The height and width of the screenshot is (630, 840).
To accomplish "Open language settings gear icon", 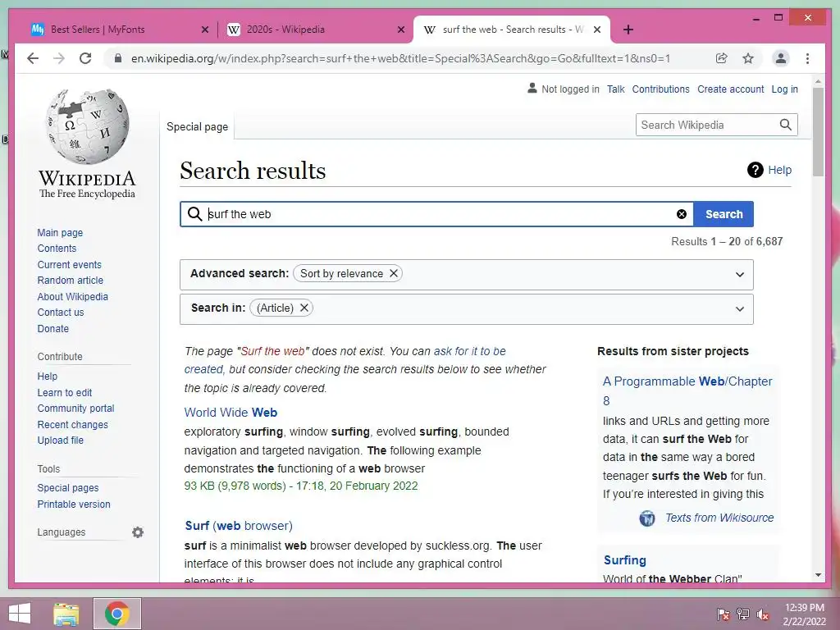I will (138, 532).
